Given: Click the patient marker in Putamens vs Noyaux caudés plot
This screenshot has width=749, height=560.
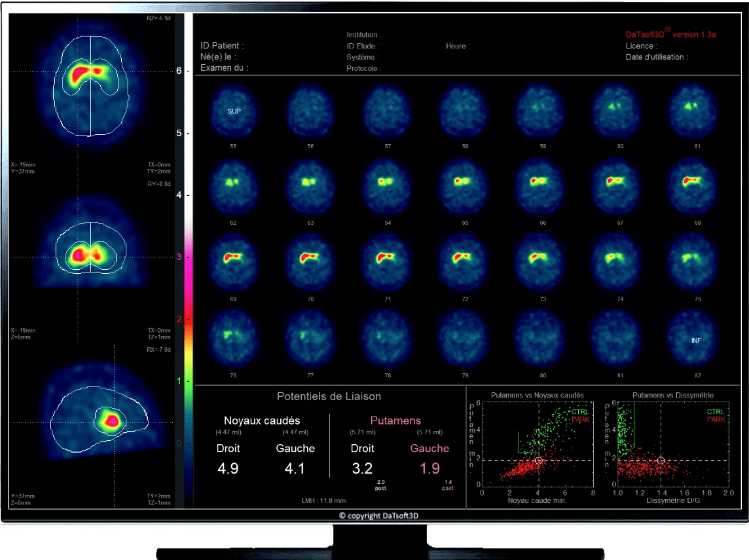Looking at the screenshot, I should click(x=538, y=460).
